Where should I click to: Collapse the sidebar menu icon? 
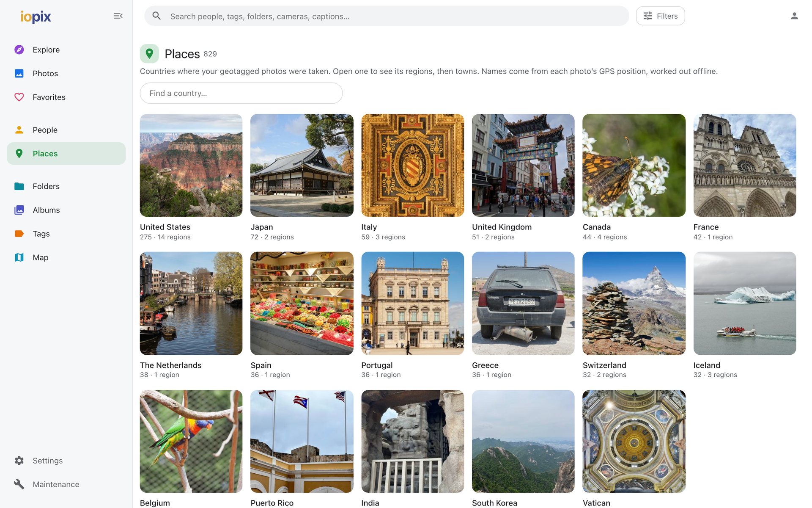(118, 16)
